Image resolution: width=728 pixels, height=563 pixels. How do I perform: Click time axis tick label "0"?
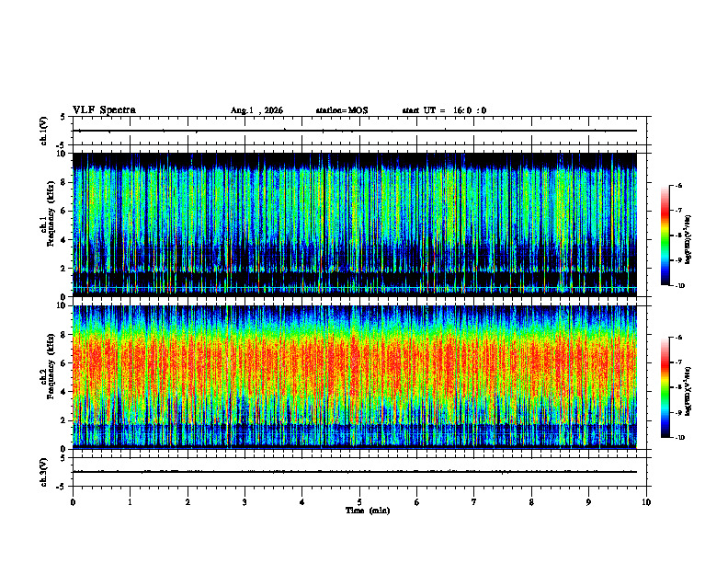(73, 502)
